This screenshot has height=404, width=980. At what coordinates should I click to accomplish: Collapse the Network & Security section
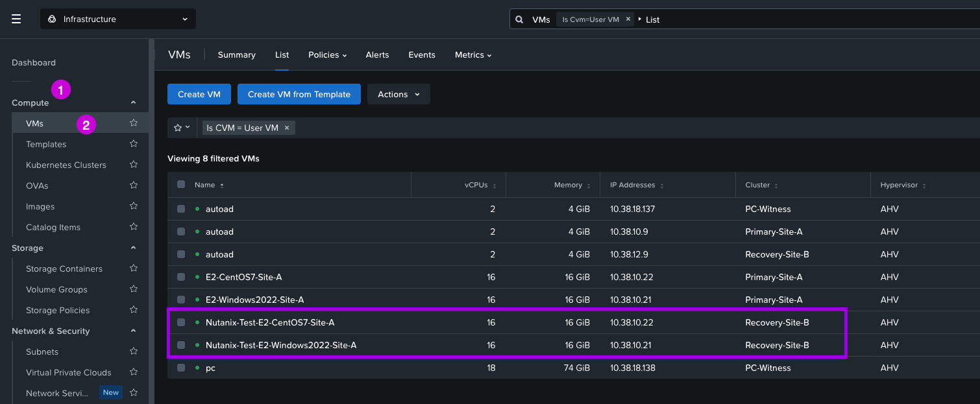(134, 331)
